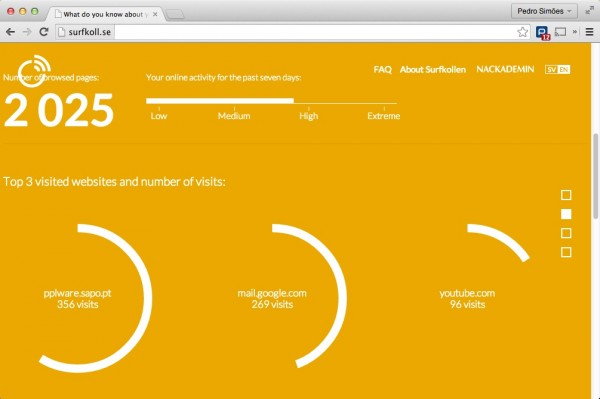Reload the page with the refresh icon
600x399 pixels.
tap(44, 32)
